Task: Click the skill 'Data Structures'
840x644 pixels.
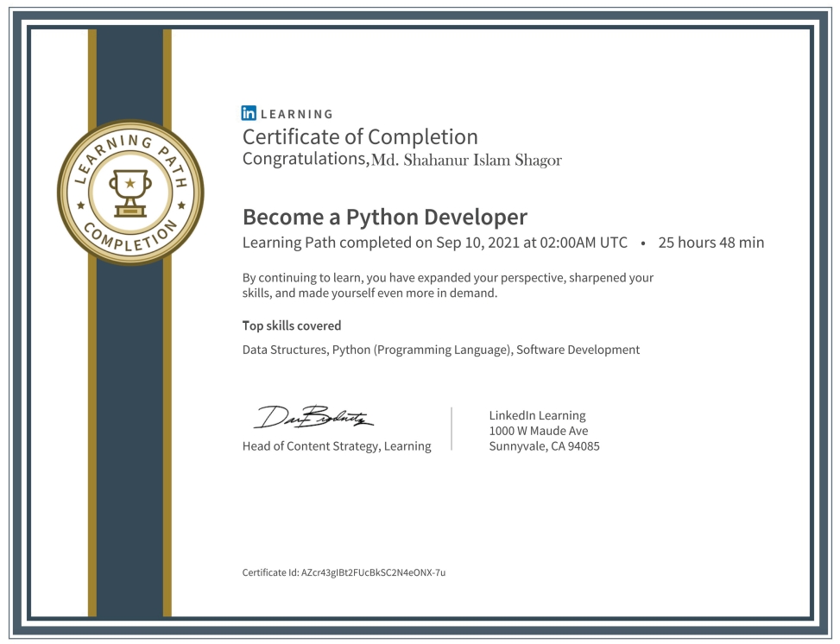Action: pos(282,349)
